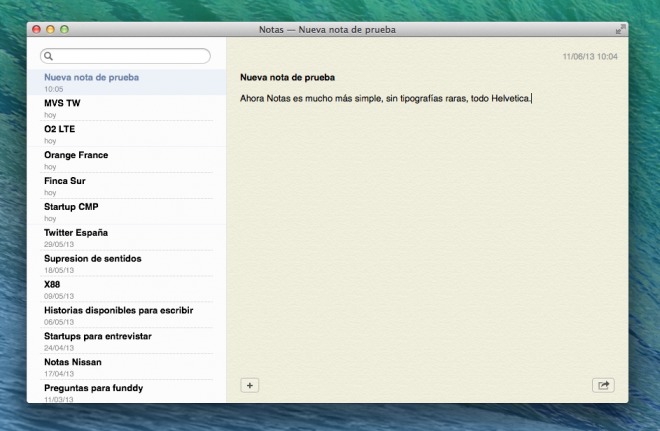Place cursor in the 'Ahora Notas es mucho' sentence

click(x=386, y=98)
